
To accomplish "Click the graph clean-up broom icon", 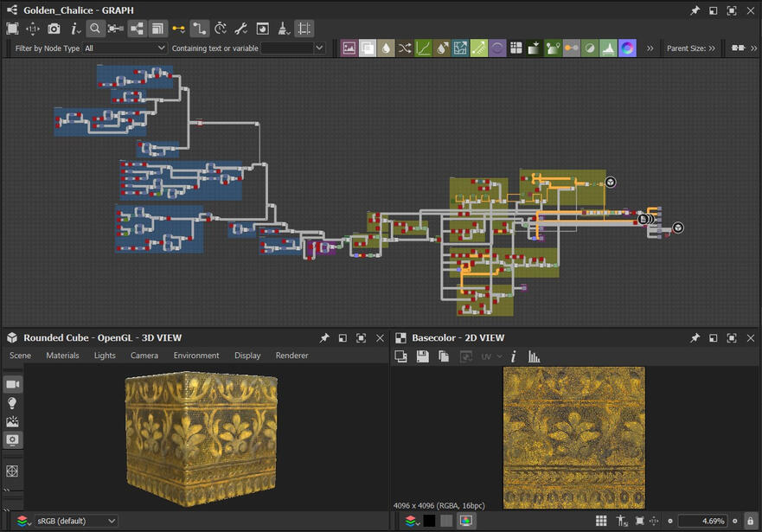I will click(284, 29).
